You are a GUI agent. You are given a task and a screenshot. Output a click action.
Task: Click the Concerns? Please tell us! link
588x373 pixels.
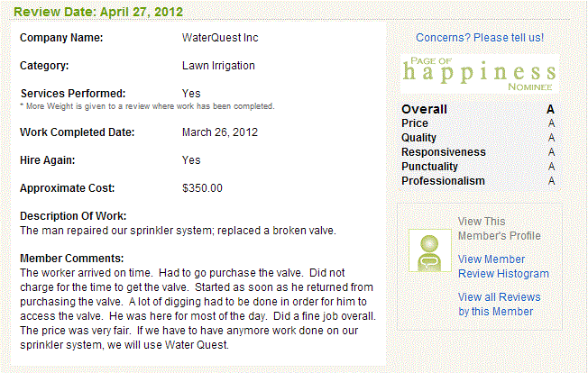[480, 38]
